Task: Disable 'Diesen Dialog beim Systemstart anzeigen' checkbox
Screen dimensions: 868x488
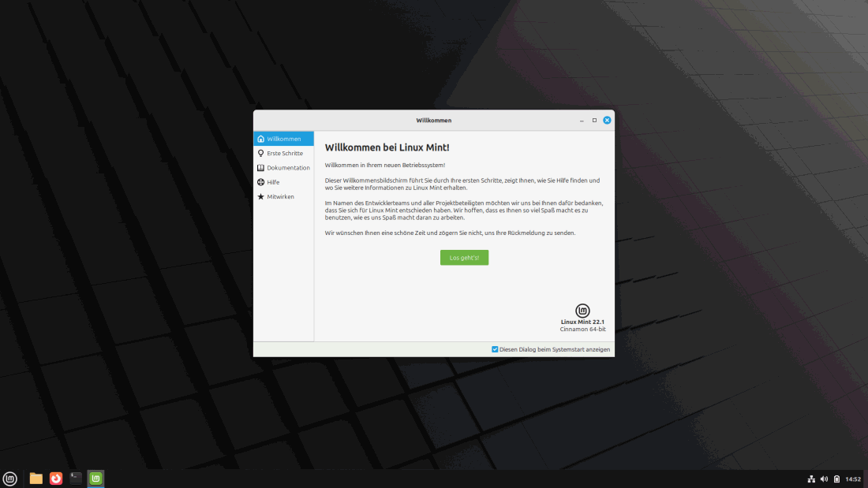Action: pos(495,349)
